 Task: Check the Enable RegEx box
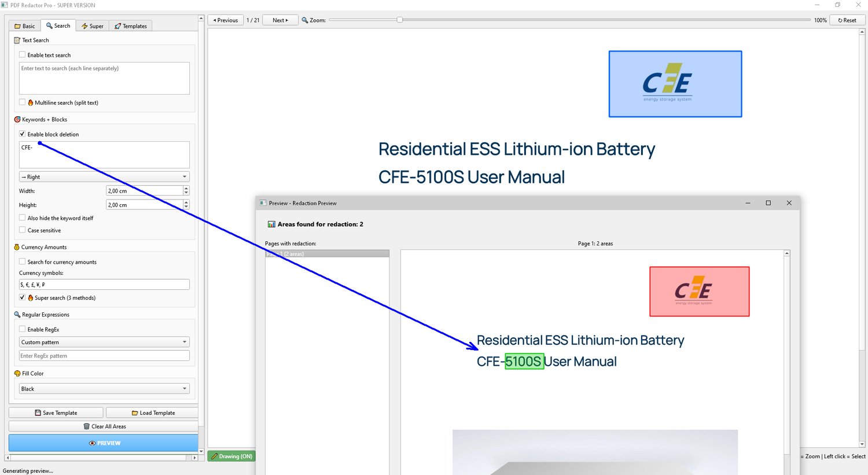(x=23, y=330)
